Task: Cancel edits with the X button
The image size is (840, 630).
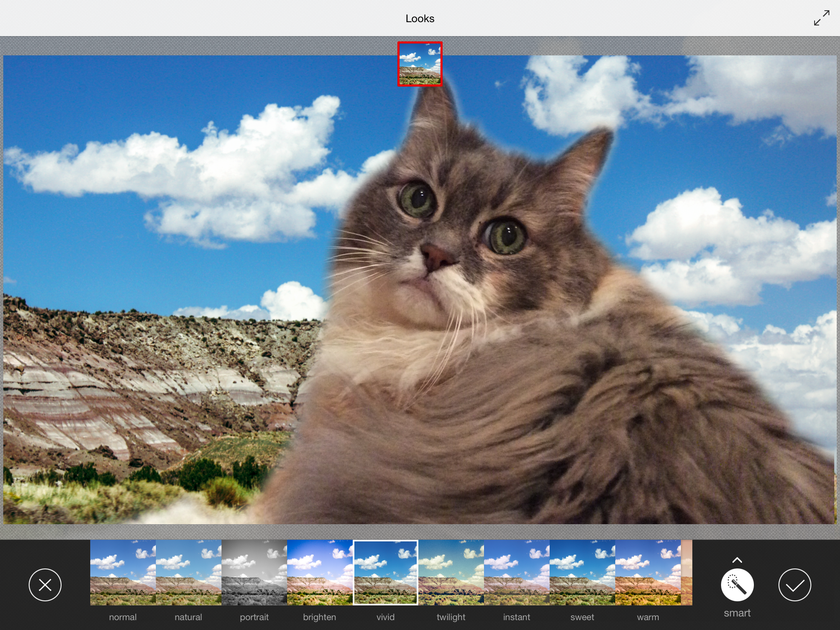Action: coord(45,585)
